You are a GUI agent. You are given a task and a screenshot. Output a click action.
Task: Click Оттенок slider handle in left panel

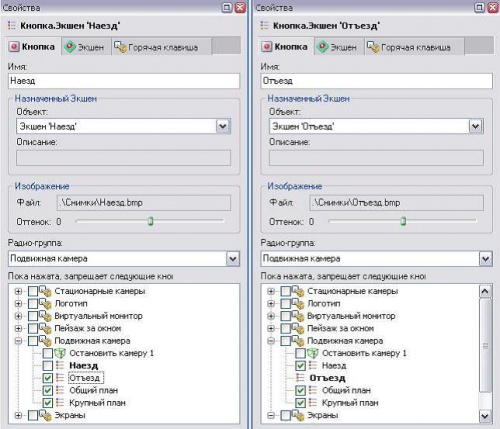[150, 221]
